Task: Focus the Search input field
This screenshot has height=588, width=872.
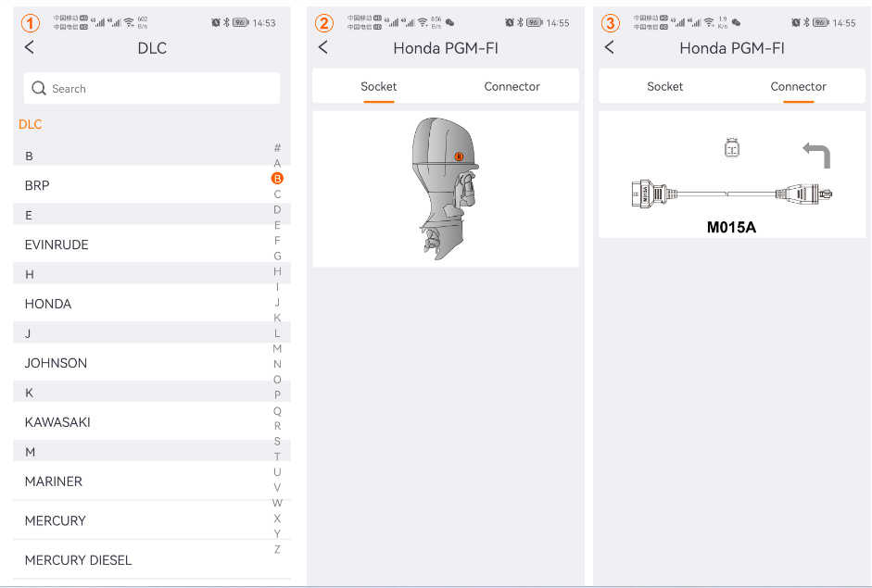Action: pyautogui.click(x=152, y=88)
